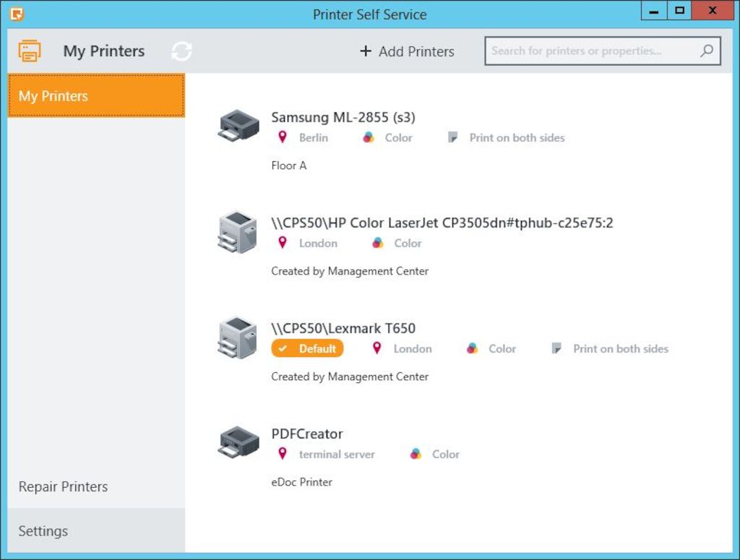This screenshot has height=560, width=740.
Task: Select the \\CPS50\Lexmark T650 title
Action: (x=343, y=328)
